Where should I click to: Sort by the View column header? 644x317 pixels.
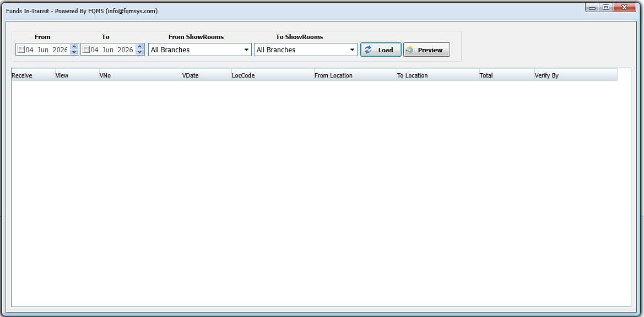tap(77, 75)
